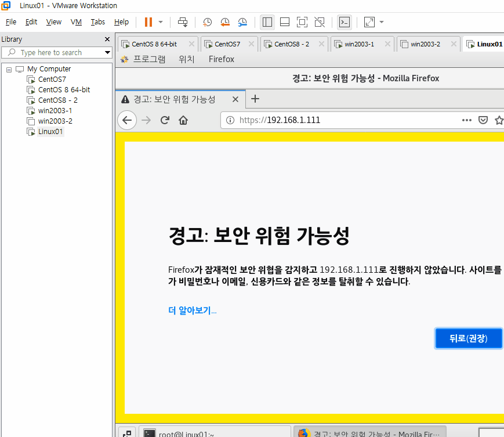The image size is (504, 437).
Task: Select win2003-2 in the library tree
Action: click(55, 121)
